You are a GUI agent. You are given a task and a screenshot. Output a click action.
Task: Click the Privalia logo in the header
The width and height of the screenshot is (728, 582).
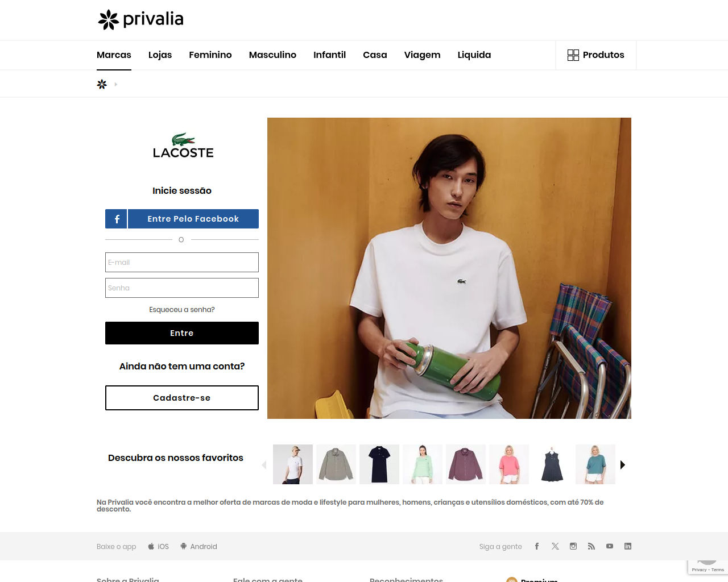click(x=140, y=19)
